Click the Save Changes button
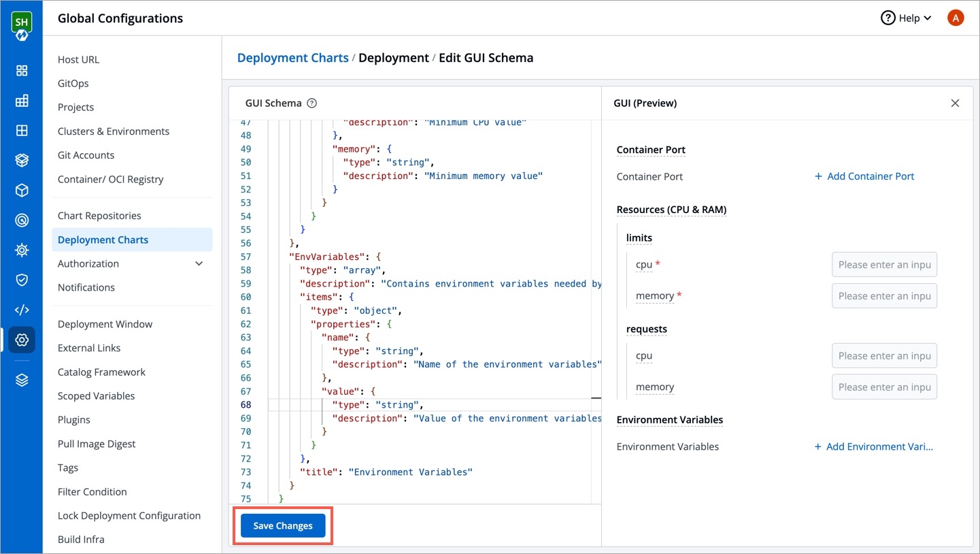The height and width of the screenshot is (554, 980). [x=283, y=525]
